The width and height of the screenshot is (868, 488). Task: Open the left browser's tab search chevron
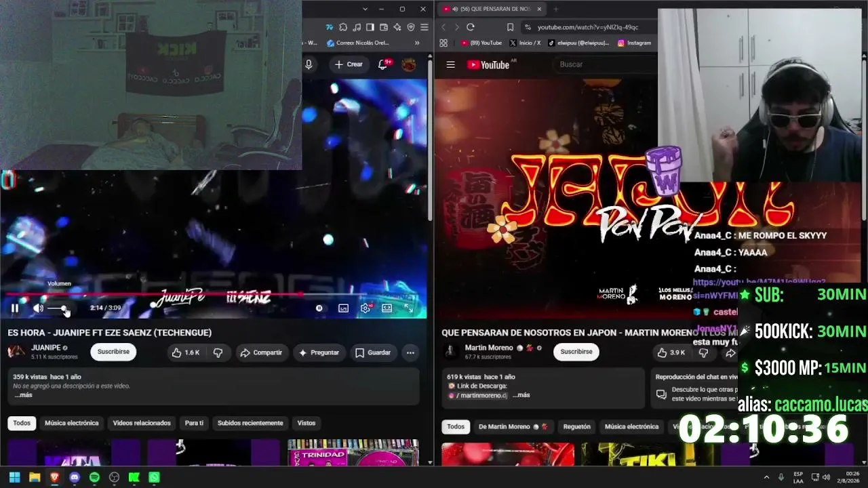[x=365, y=9]
